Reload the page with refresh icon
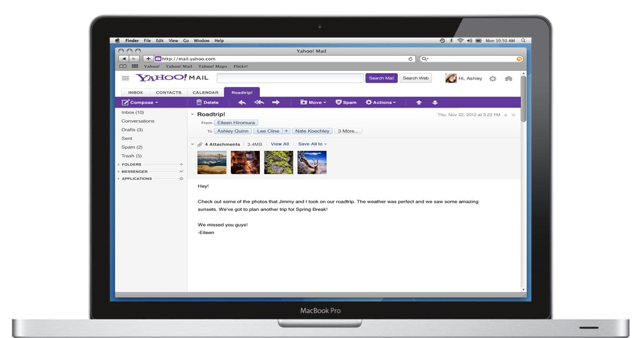This screenshot has height=338, width=644. (411, 59)
